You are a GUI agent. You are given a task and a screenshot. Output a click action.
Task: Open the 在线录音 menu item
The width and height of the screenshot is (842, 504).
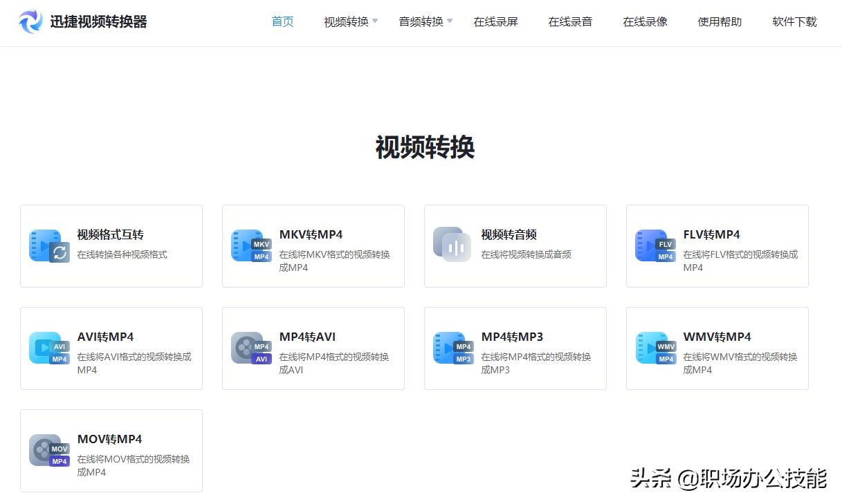click(x=570, y=22)
